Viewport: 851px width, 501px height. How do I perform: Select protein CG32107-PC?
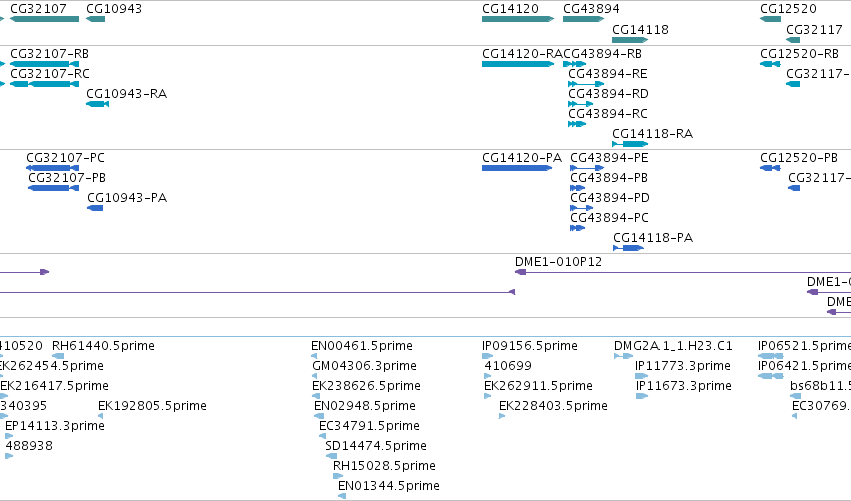tap(53, 168)
